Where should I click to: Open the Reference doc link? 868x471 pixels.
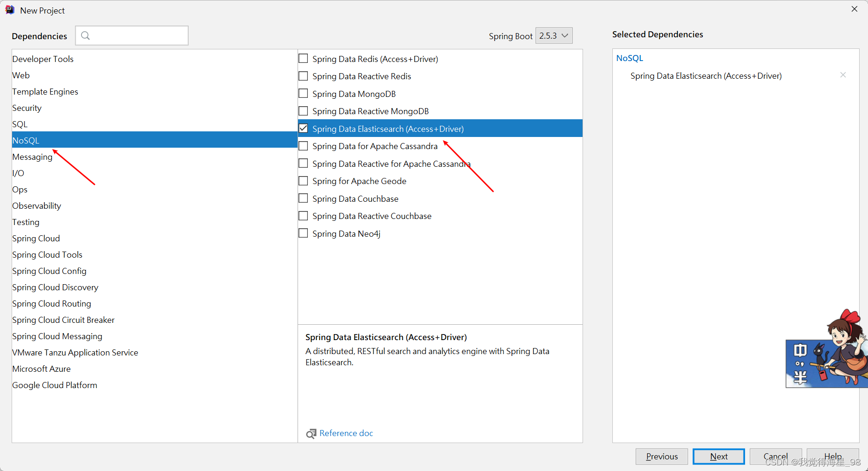pos(346,433)
